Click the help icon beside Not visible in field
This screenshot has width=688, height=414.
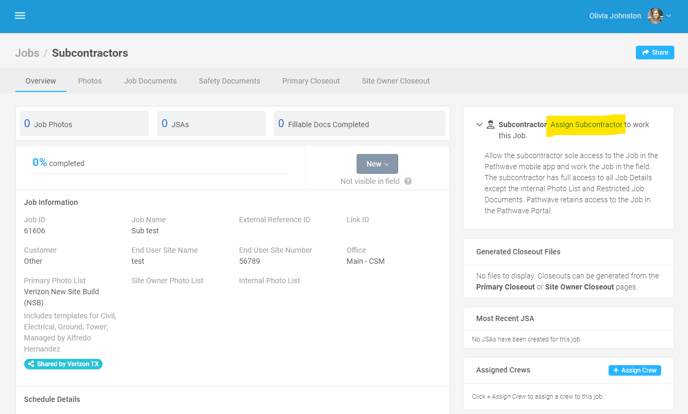[408, 181]
